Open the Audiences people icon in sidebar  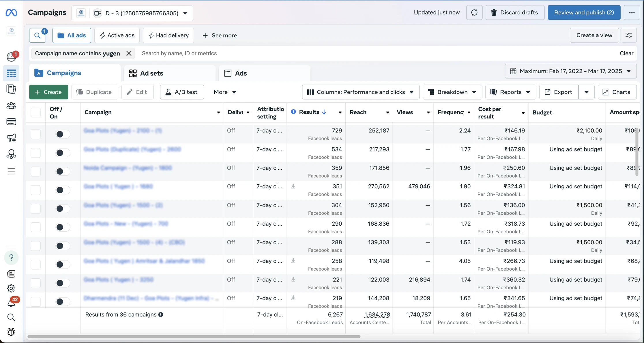coord(11,106)
